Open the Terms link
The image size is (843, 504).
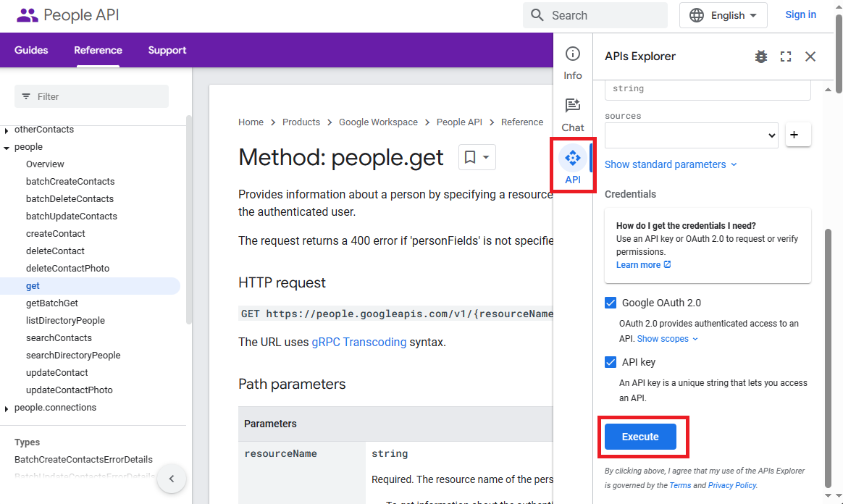680,485
